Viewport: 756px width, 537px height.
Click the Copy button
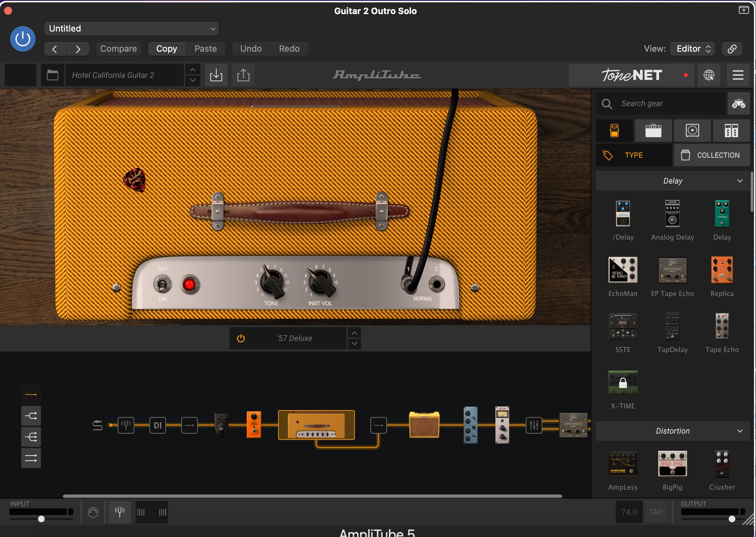tap(167, 49)
